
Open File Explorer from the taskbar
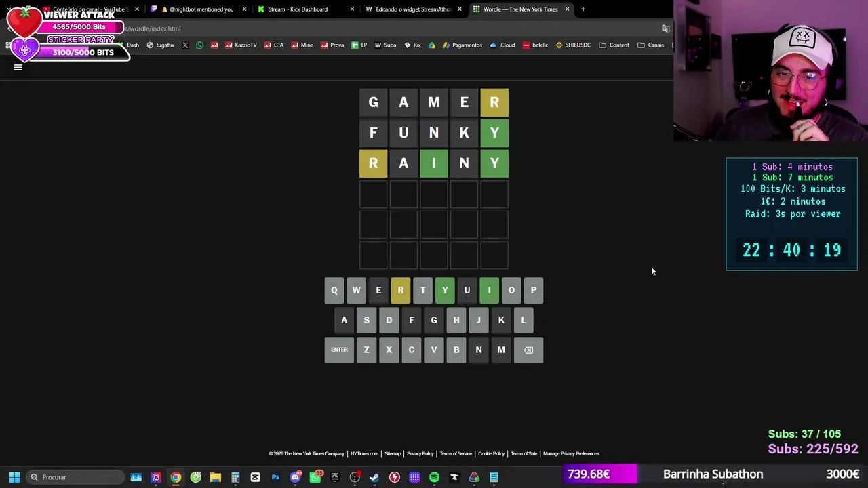pyautogui.click(x=216, y=477)
